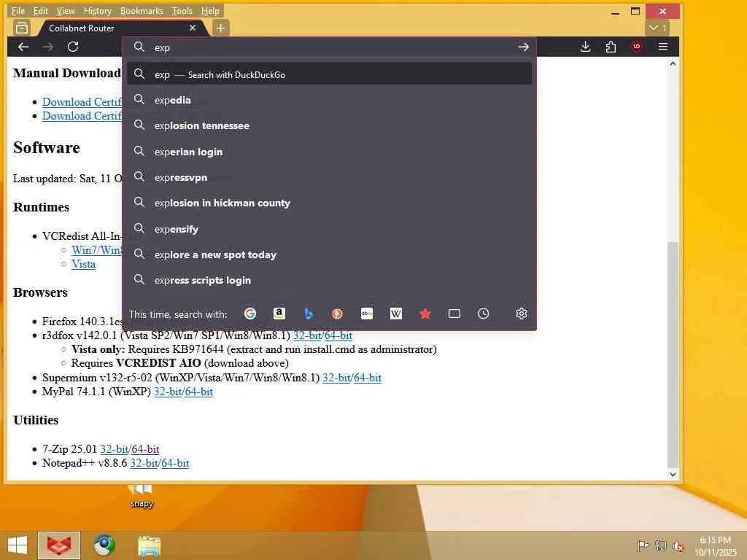Select 'explore a new spot today' suggestion
The width and height of the screenshot is (747, 560).
tap(329, 254)
